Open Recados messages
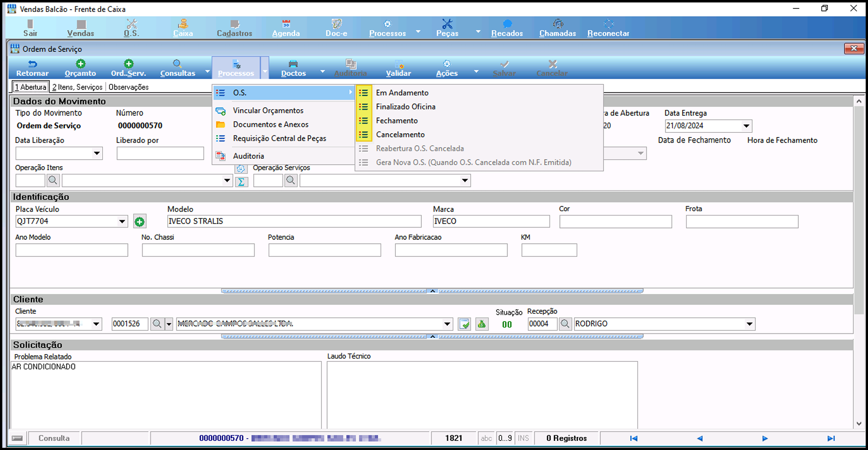 (507, 28)
